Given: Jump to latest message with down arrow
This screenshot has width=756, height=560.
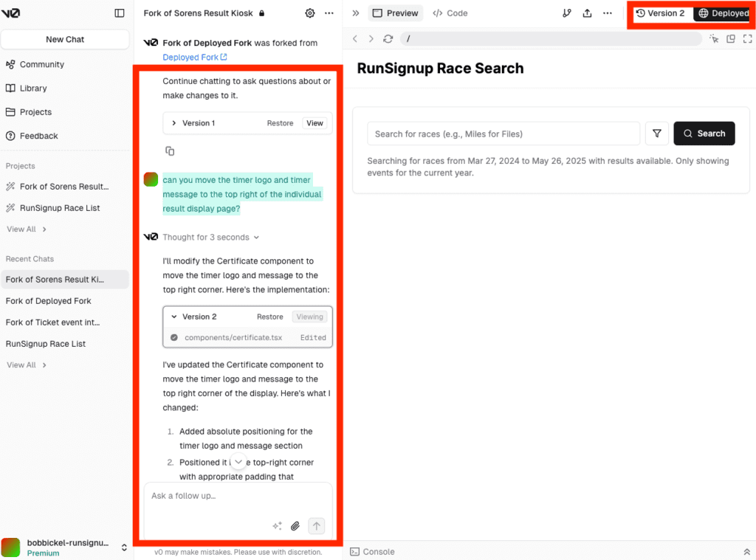Looking at the screenshot, I should [238, 461].
